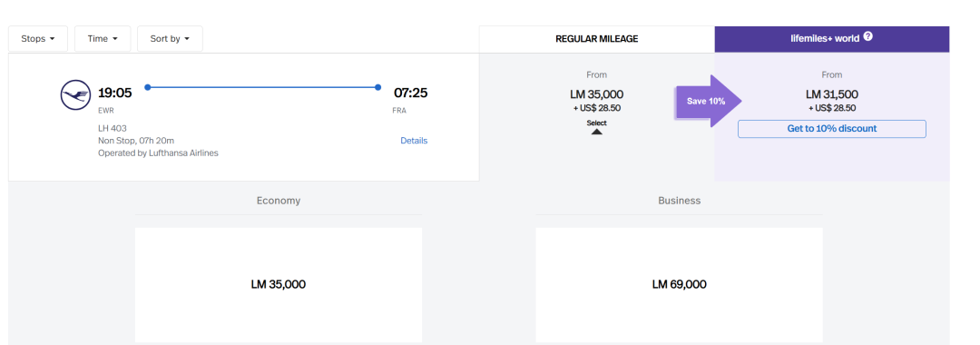Open the Time filter dropdown
The height and width of the screenshot is (345, 980).
(103, 39)
